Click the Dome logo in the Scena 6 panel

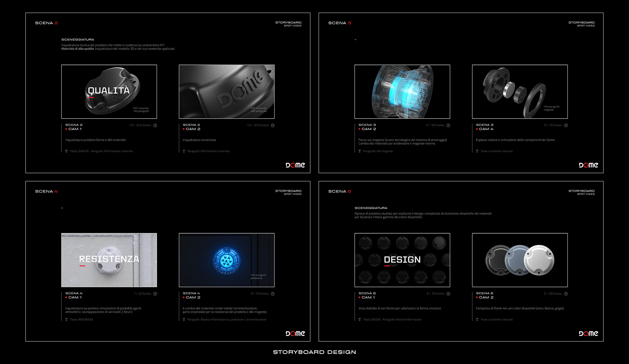(588, 334)
